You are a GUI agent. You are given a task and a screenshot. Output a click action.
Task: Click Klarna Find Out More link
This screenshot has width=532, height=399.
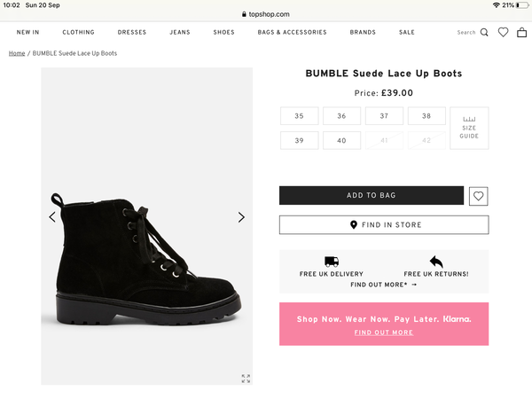click(384, 332)
